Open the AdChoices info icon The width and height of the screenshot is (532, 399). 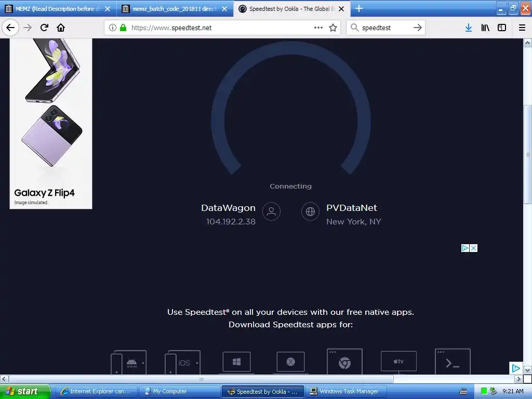pyautogui.click(x=465, y=248)
